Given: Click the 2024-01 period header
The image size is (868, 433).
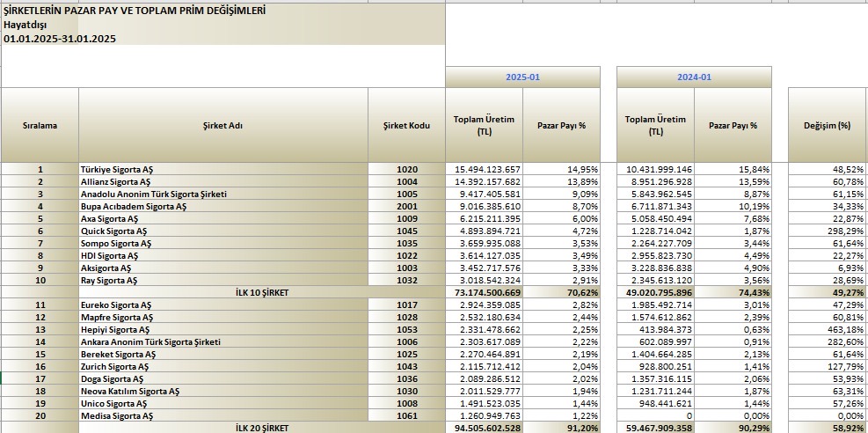Looking at the screenshot, I should [694, 77].
